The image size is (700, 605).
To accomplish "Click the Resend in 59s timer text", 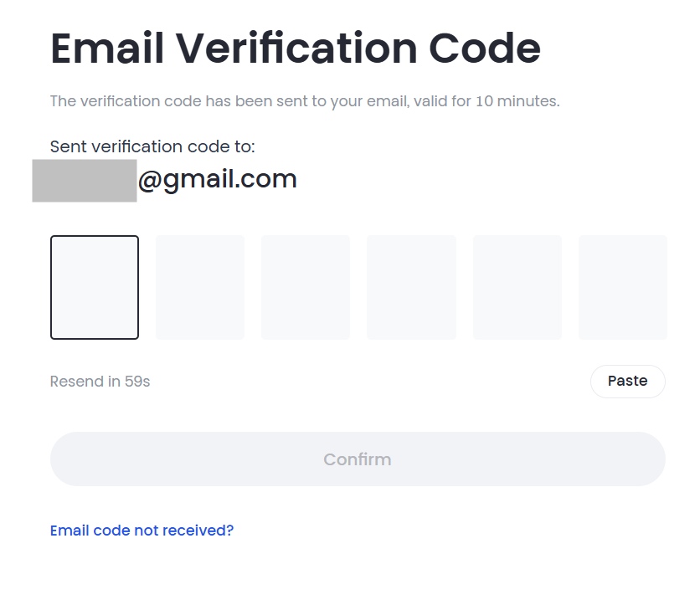I will [x=99, y=381].
